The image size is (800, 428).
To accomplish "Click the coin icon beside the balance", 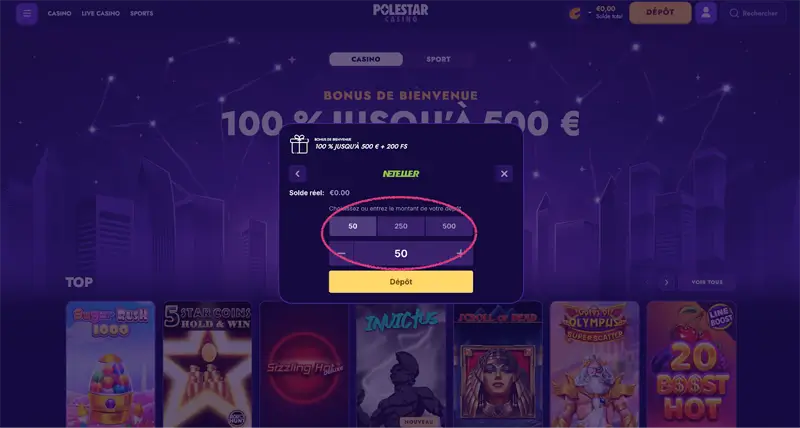I will point(575,13).
